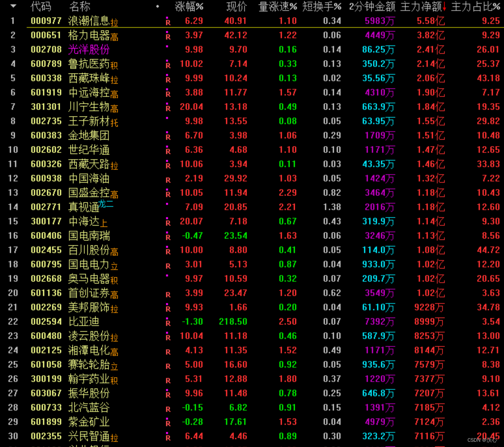Screen dimensions: 504x447
Task: Click the R marker for 百川股份
Action: 168,251
